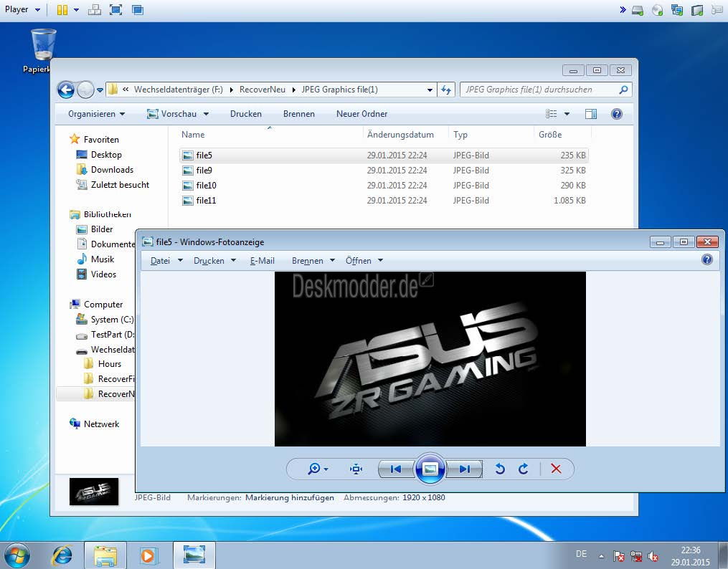Open view options dropdown arrow in Explorer
The height and width of the screenshot is (569, 728).
(567, 114)
